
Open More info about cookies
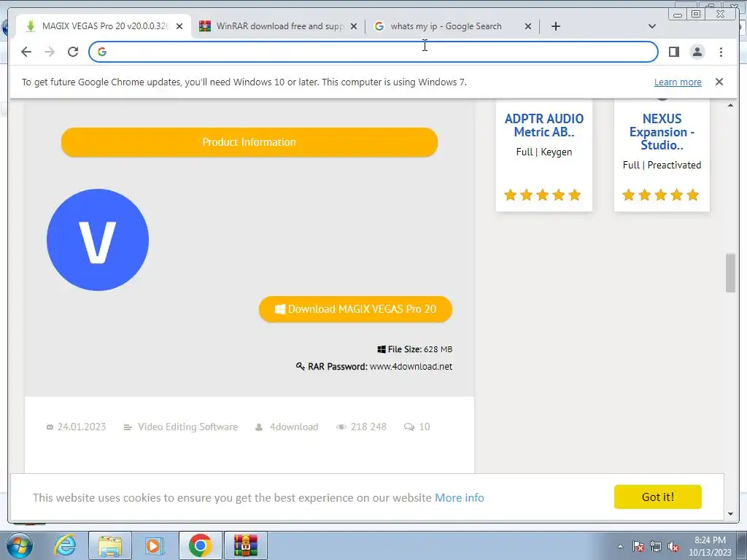tap(460, 497)
